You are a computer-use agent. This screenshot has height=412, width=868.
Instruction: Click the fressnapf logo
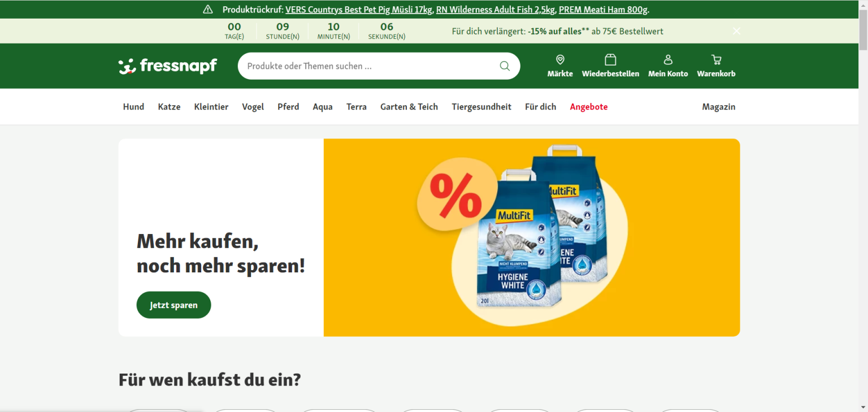tap(168, 66)
